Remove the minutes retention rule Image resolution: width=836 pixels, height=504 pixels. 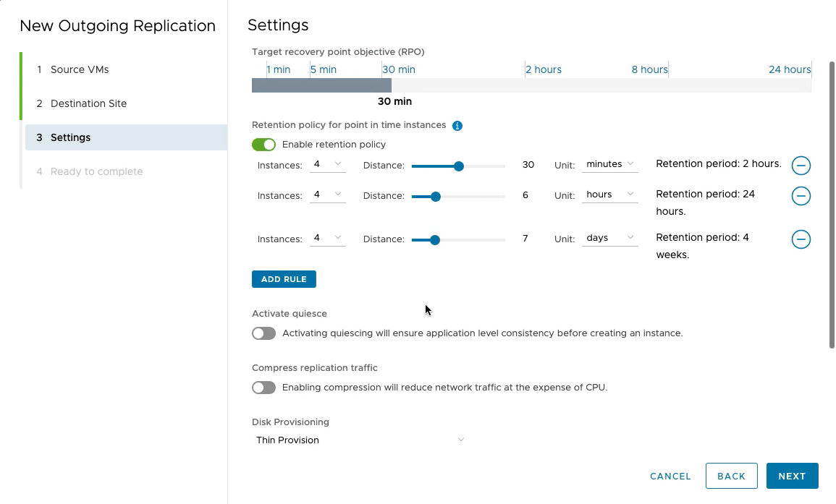coord(801,166)
